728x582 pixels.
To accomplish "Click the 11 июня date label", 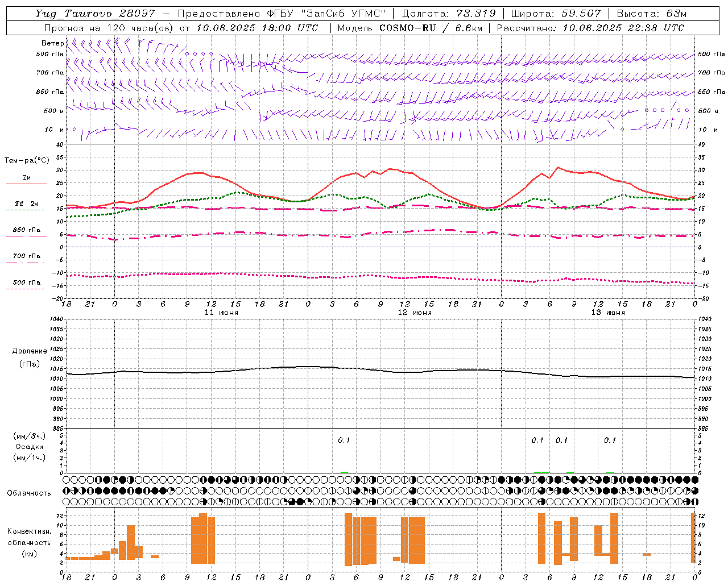I will (221, 313).
